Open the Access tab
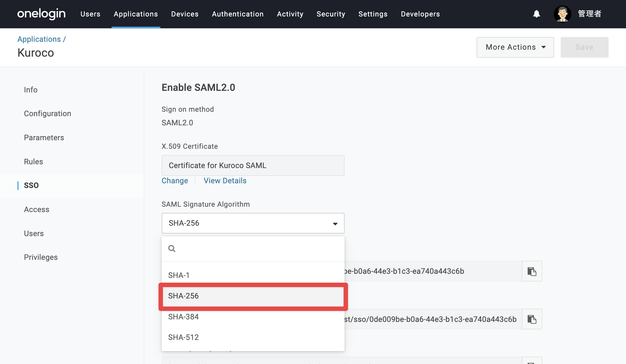Screen dimensions: 626x364 pyautogui.click(x=37, y=210)
